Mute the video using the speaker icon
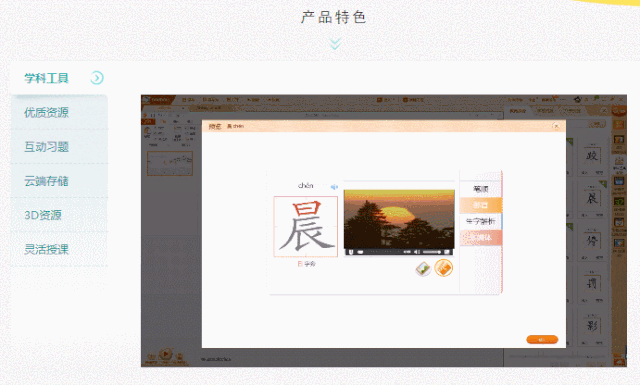Viewport: 640px width, 385px height. pos(417,252)
